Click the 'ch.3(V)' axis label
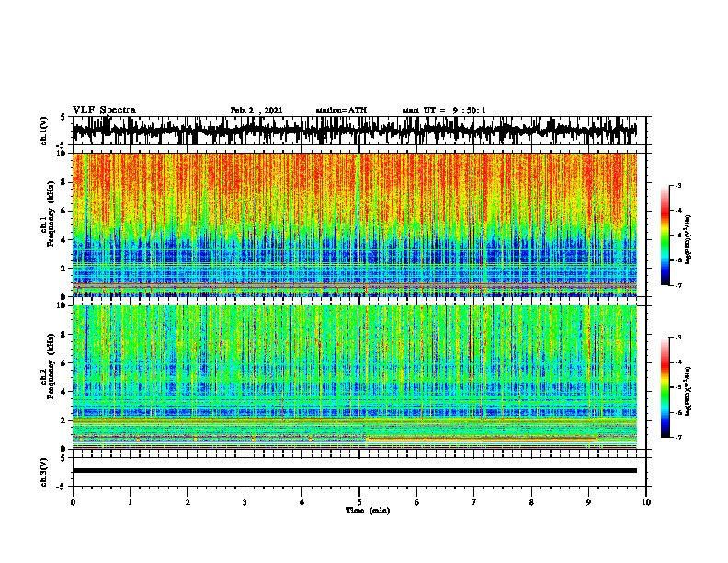Image resolution: width=728 pixels, height=563 pixels. coord(43,473)
